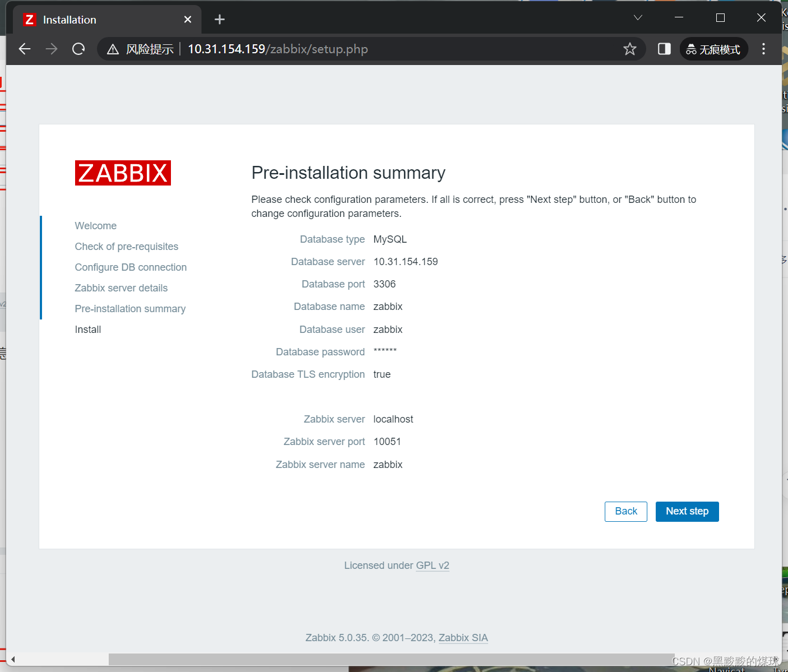Select the Configure DB connection step
The width and height of the screenshot is (788, 672).
[131, 267]
